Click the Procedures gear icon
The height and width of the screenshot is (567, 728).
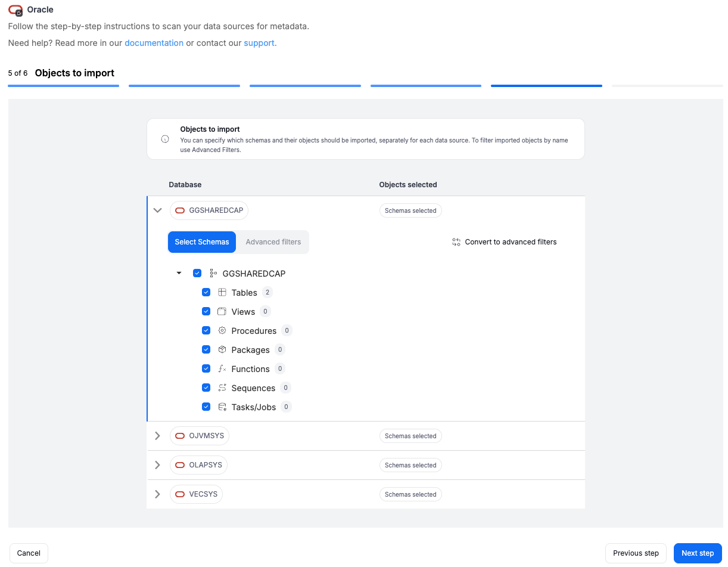coord(222,330)
